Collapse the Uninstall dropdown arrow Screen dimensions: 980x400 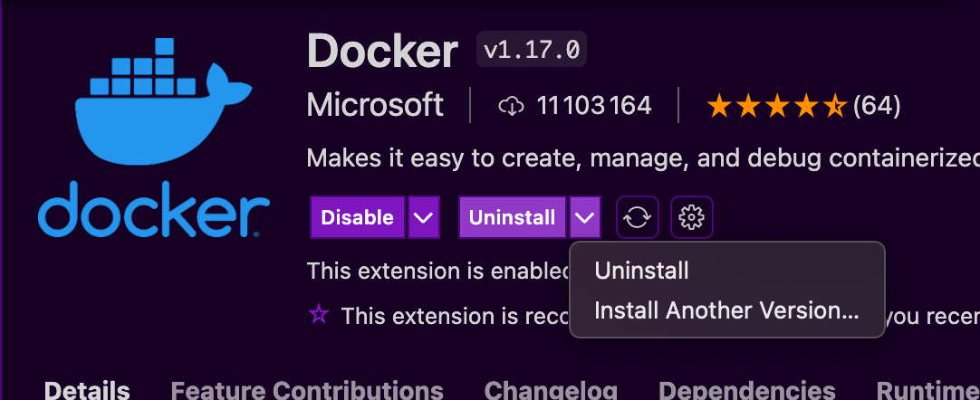585,217
